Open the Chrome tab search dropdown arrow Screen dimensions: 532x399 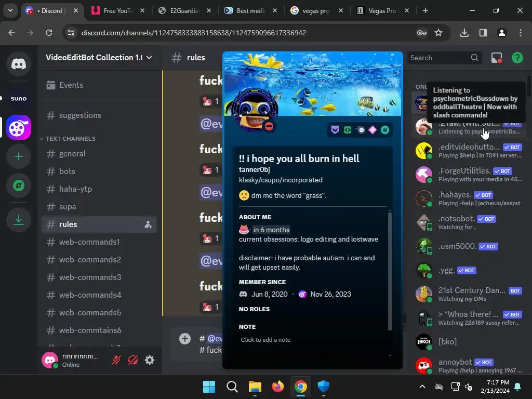tap(10, 10)
